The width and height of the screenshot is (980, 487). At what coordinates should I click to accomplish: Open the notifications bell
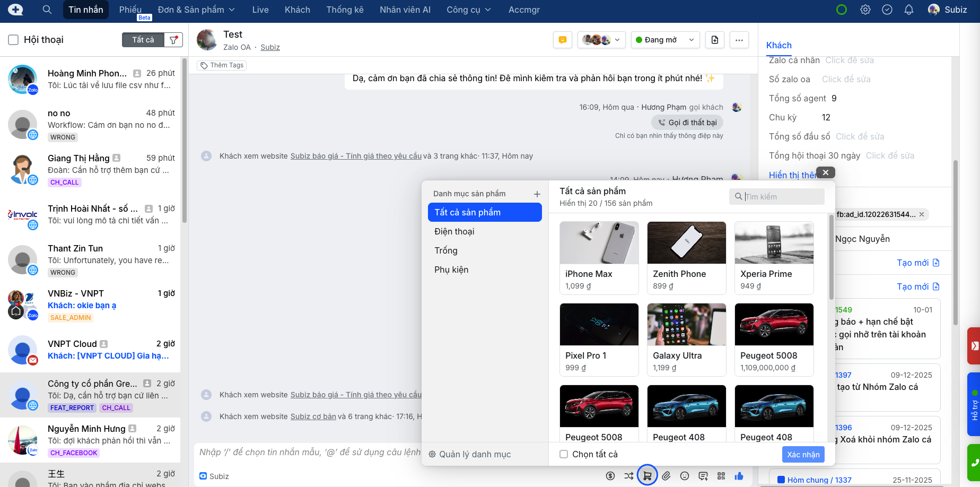[x=908, y=10]
